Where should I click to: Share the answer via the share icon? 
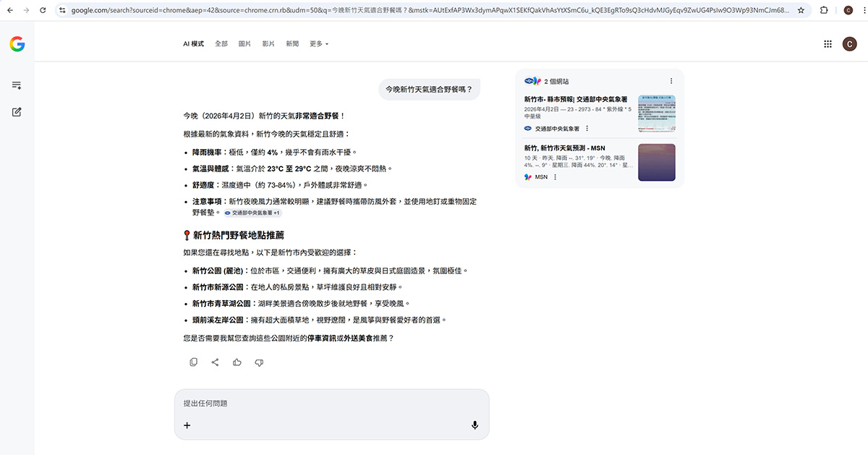coord(215,362)
